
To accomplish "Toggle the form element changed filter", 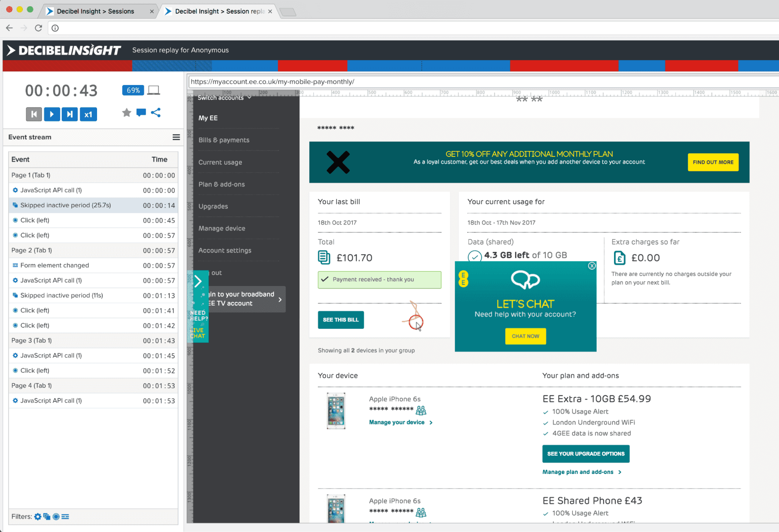I will pyautogui.click(x=65, y=516).
